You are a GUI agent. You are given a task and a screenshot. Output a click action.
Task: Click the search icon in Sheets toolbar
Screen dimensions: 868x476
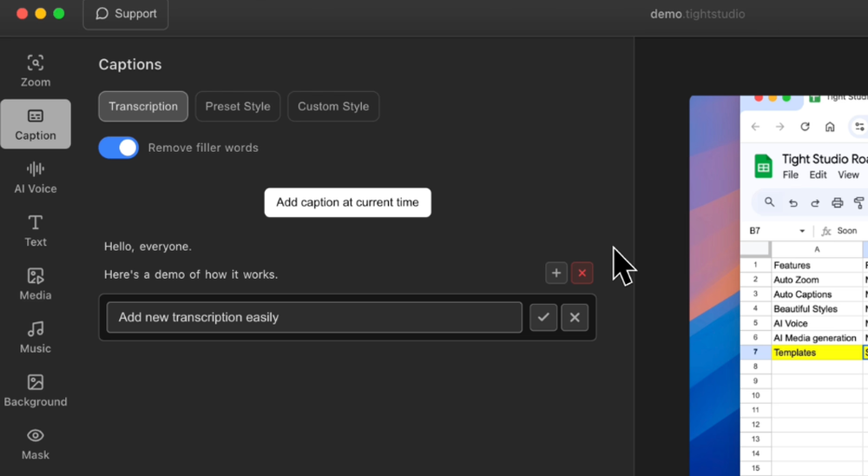click(769, 202)
